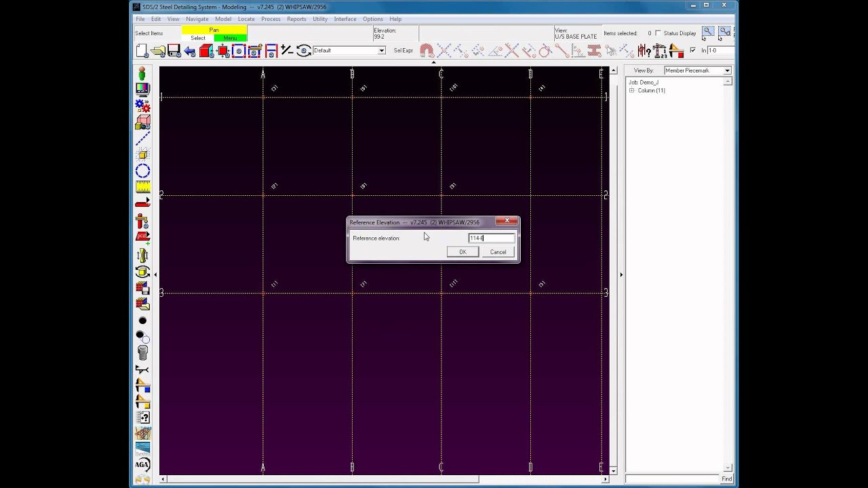Click the yellow measuring ruler icon
Viewport: 868px width, 488px height.
(x=142, y=187)
